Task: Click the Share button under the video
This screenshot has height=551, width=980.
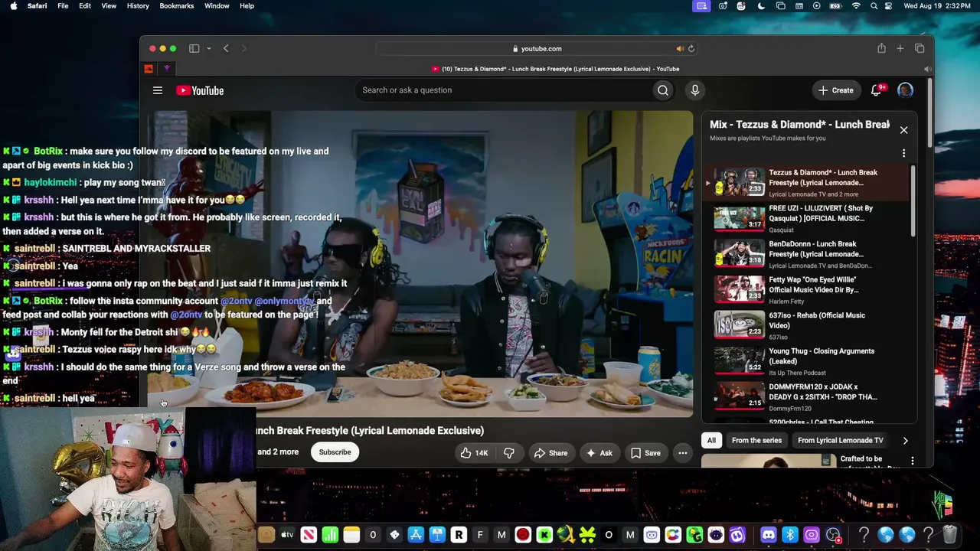Action: [550, 453]
